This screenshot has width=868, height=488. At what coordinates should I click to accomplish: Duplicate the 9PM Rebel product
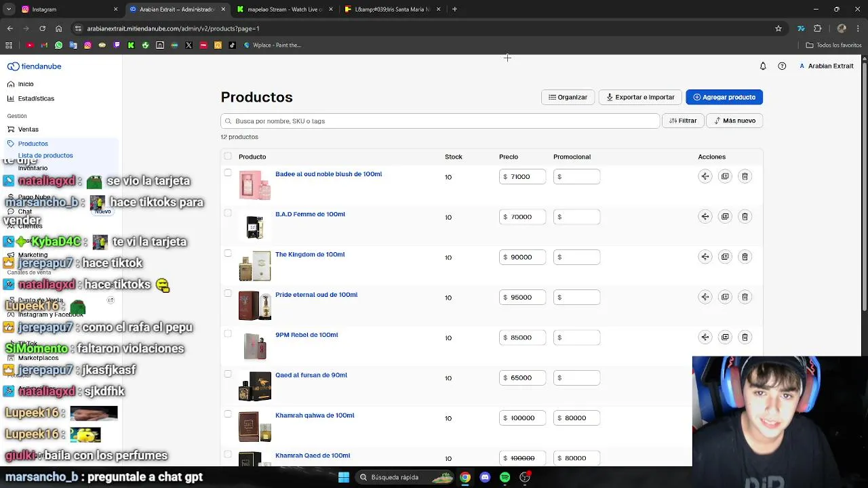click(x=725, y=337)
